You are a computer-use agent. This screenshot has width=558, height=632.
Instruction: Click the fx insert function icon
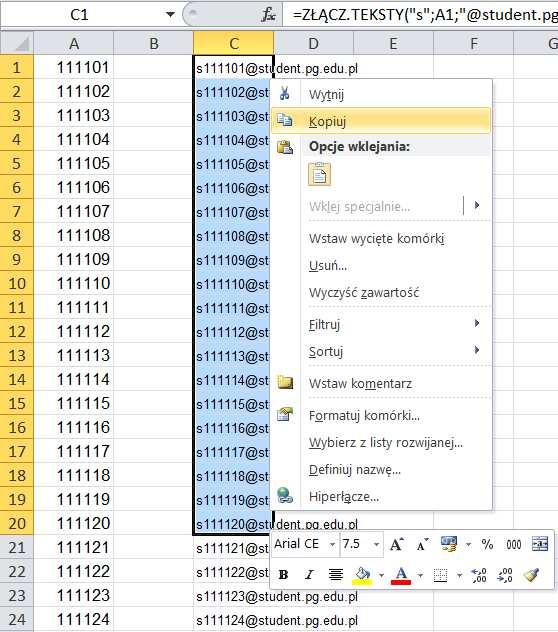coord(269,15)
